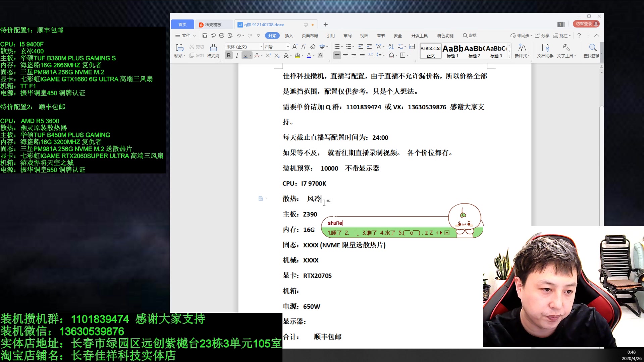The height and width of the screenshot is (362, 644).
Task: Open Print Preview icon
Action: (230, 36)
